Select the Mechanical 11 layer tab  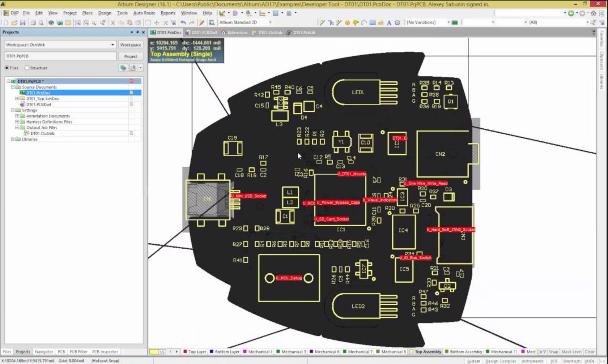[x=501, y=352]
